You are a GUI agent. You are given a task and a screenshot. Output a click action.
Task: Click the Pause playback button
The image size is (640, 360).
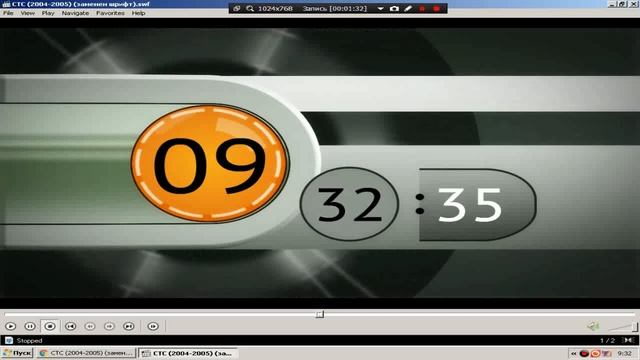coord(30,326)
